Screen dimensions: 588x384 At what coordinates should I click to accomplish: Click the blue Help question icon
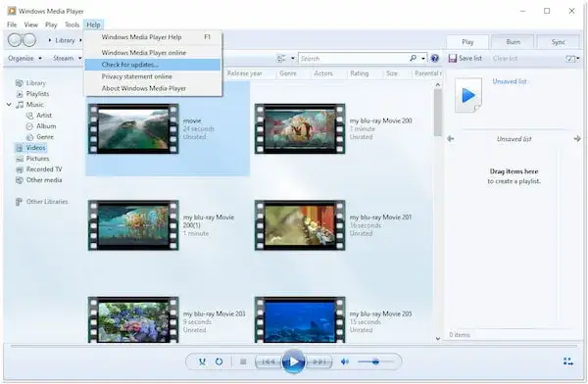click(x=434, y=58)
